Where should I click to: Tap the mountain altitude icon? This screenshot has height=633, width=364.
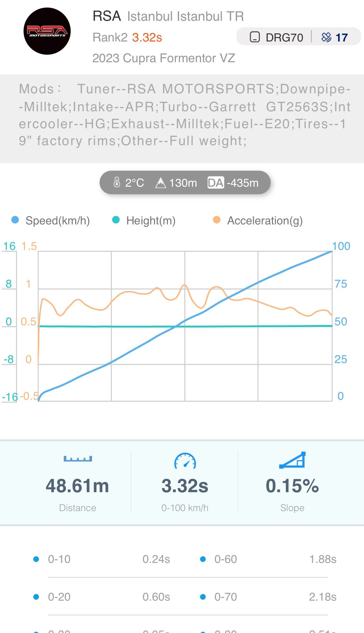[160, 183]
